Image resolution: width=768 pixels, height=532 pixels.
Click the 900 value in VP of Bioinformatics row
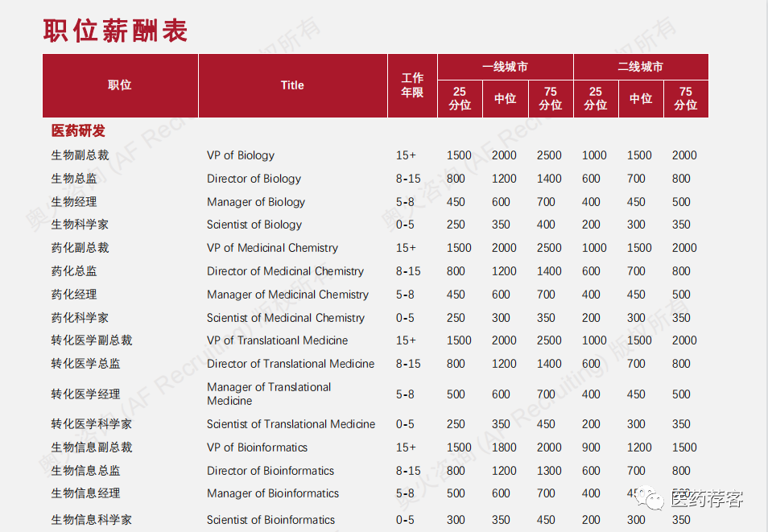pos(591,447)
